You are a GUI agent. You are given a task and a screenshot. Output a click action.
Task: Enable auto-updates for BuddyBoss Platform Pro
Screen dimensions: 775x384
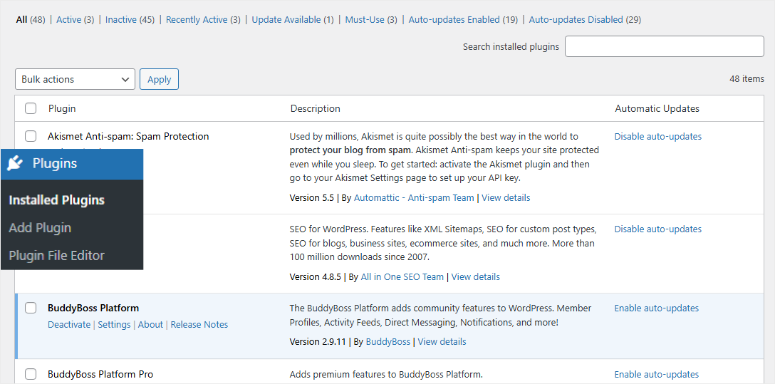(656, 374)
